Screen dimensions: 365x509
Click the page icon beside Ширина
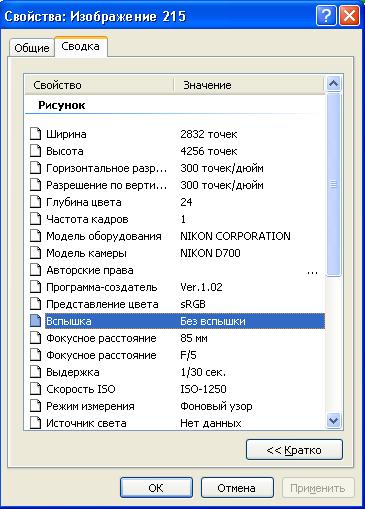pos(36,134)
